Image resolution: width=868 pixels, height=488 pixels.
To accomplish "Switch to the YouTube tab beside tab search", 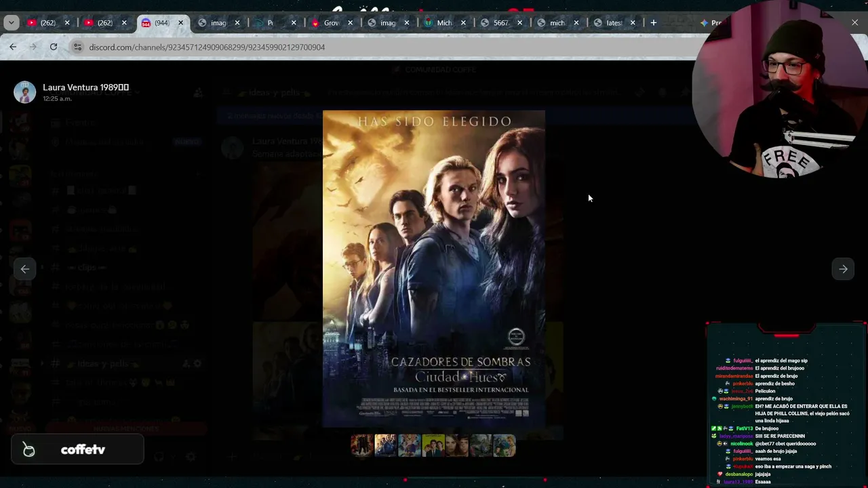I will point(49,22).
